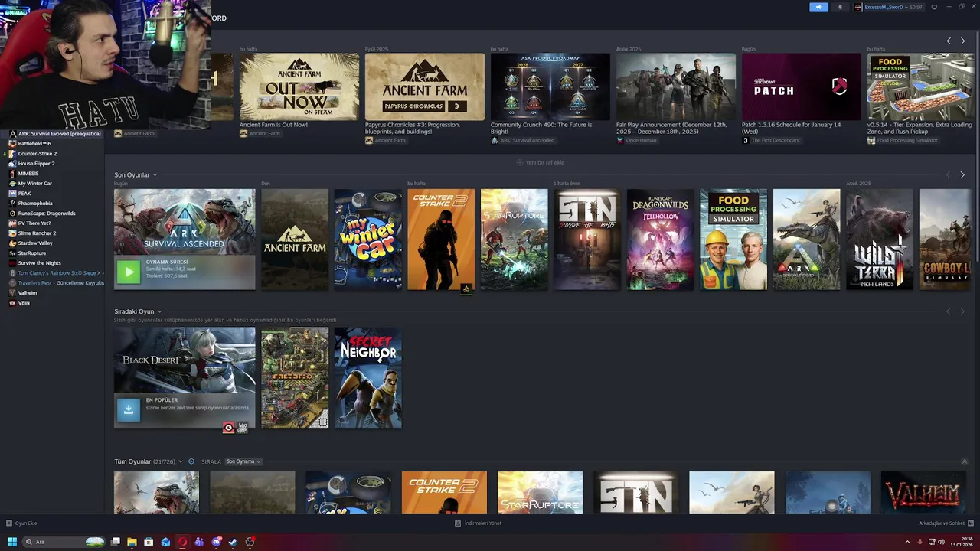Image resolution: width=980 pixels, height=551 pixels.
Task: Click the taskbar volume speaker icon
Action: click(x=941, y=542)
